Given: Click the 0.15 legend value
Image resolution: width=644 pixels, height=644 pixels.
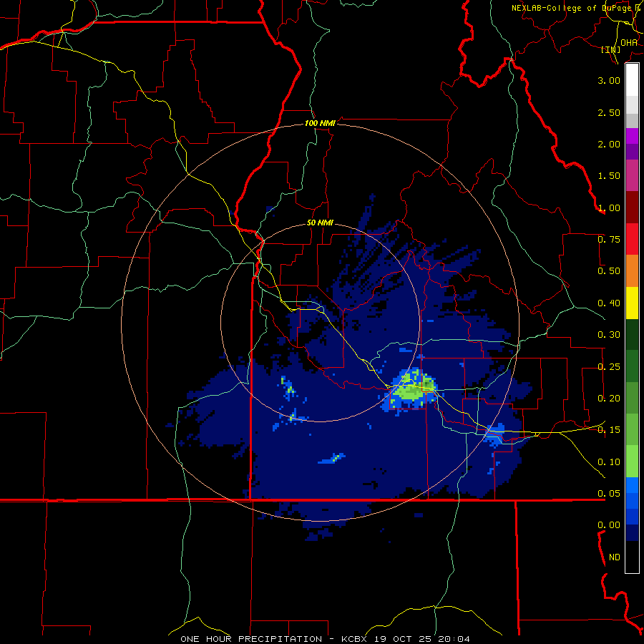Looking at the screenshot, I should click(x=609, y=430).
